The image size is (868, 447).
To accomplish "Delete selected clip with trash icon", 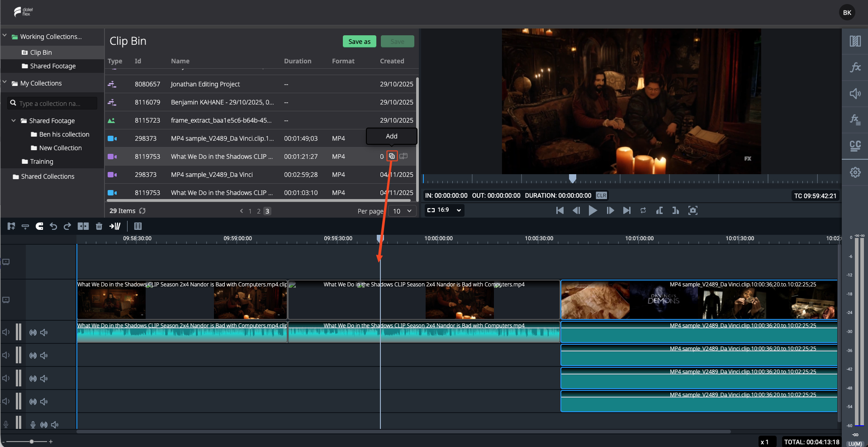I will [99, 226].
